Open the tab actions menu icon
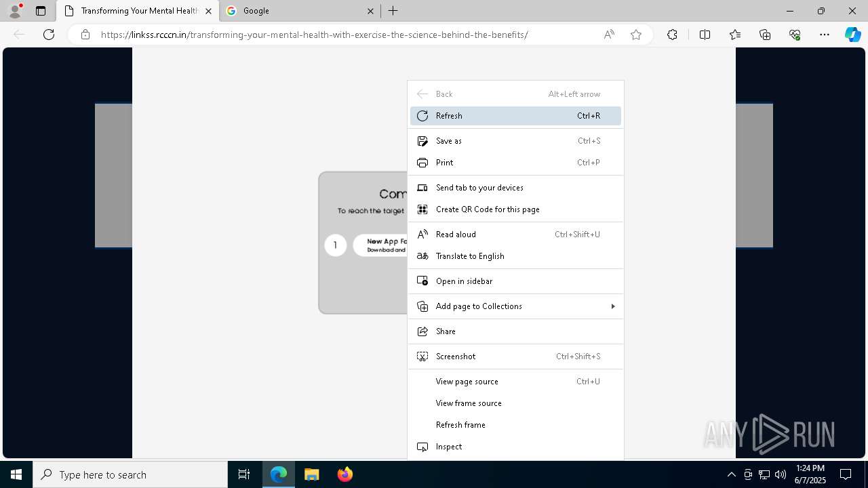Image resolution: width=868 pixels, height=488 pixels. 41,11
